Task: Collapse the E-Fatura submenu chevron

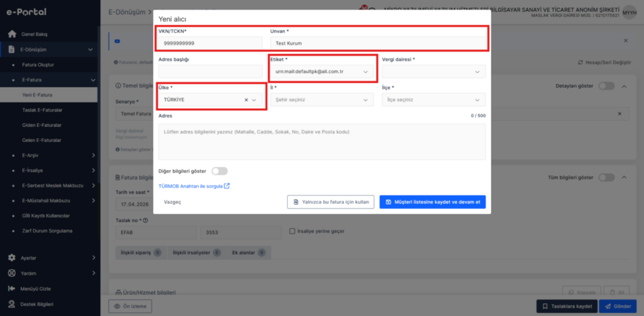Action: pos(93,80)
